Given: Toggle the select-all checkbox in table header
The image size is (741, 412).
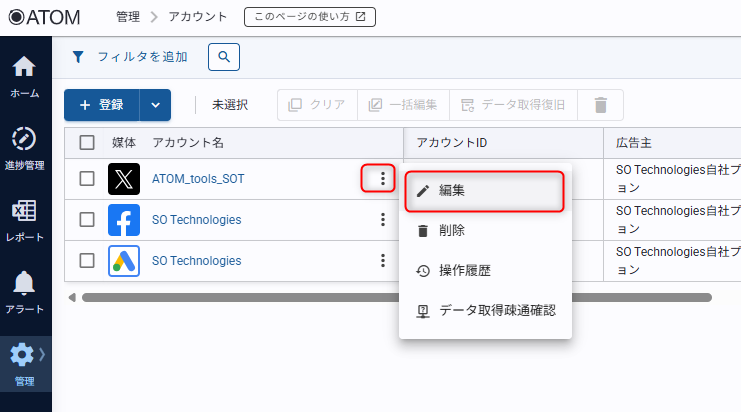Looking at the screenshot, I should (x=87, y=143).
